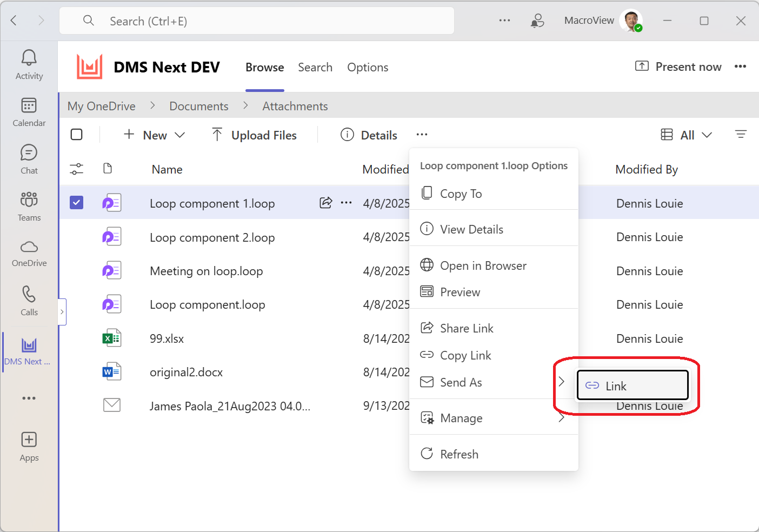
Task: Click the Upload Files button
Action: coord(254,135)
